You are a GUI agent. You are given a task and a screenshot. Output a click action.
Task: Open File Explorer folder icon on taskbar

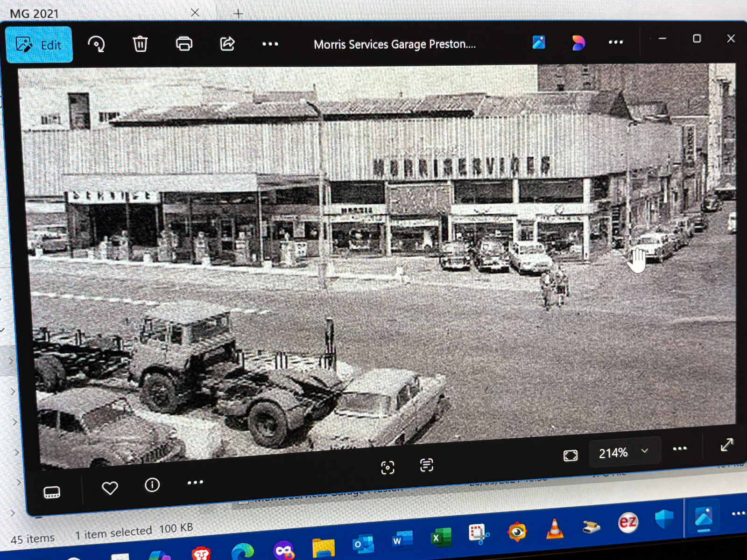[324, 547]
